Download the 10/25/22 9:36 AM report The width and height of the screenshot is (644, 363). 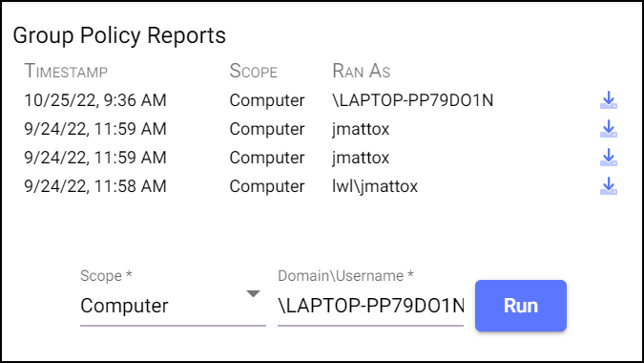[609, 100]
